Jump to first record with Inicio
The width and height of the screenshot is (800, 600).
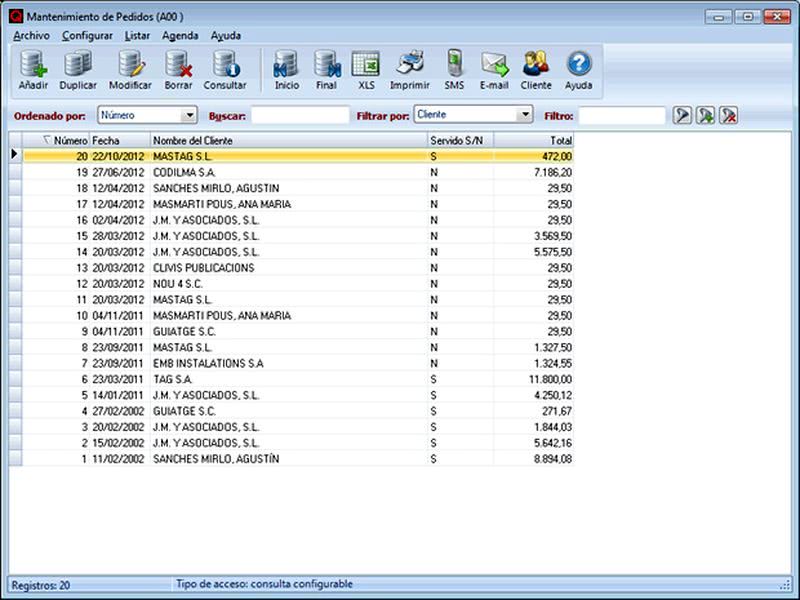point(286,64)
